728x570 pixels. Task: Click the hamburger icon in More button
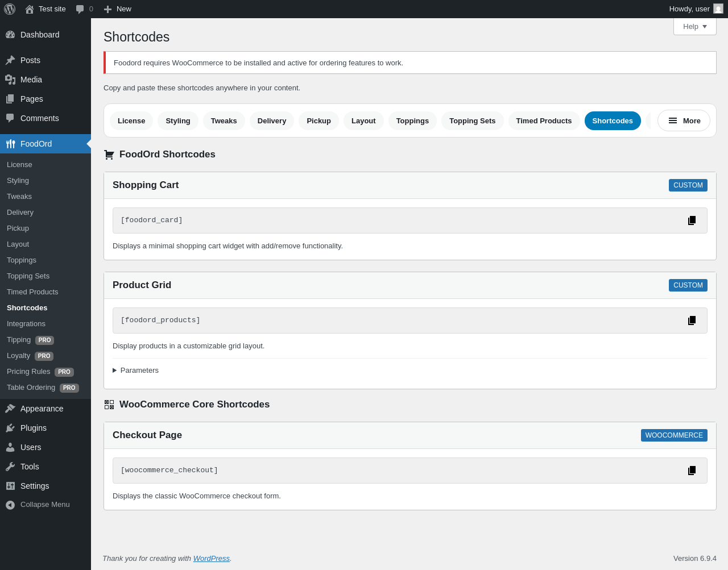tap(673, 120)
